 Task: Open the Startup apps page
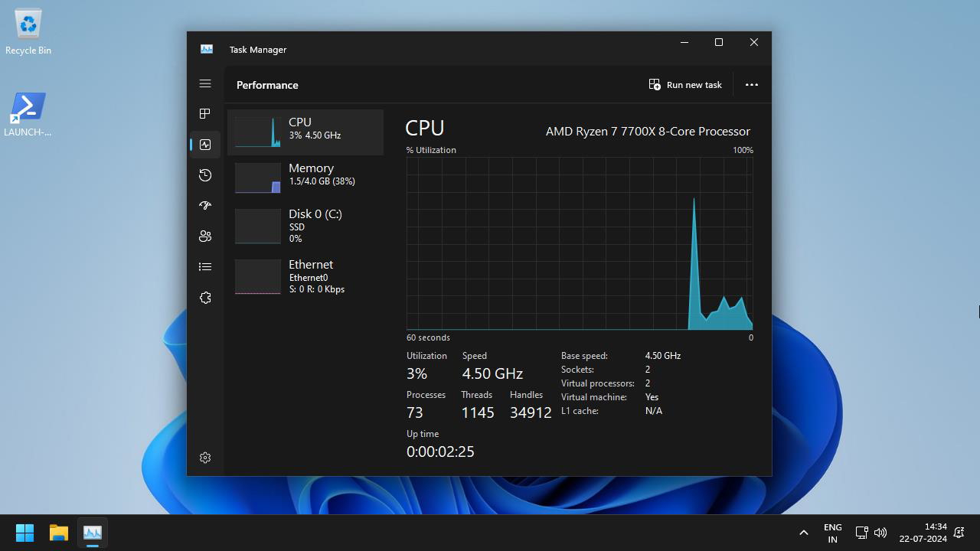pos(204,205)
